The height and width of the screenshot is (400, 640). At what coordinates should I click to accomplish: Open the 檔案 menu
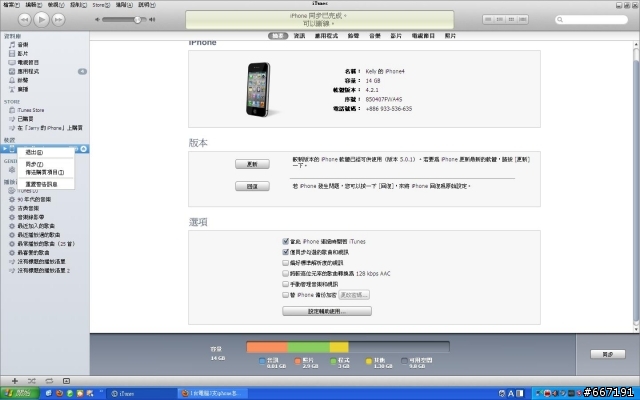point(11,5)
